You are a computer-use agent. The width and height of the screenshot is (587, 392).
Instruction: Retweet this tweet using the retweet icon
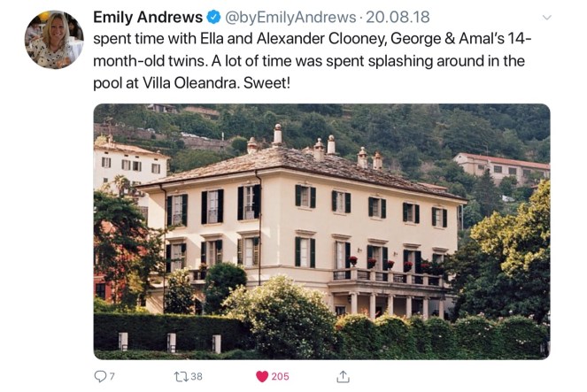tap(180, 376)
